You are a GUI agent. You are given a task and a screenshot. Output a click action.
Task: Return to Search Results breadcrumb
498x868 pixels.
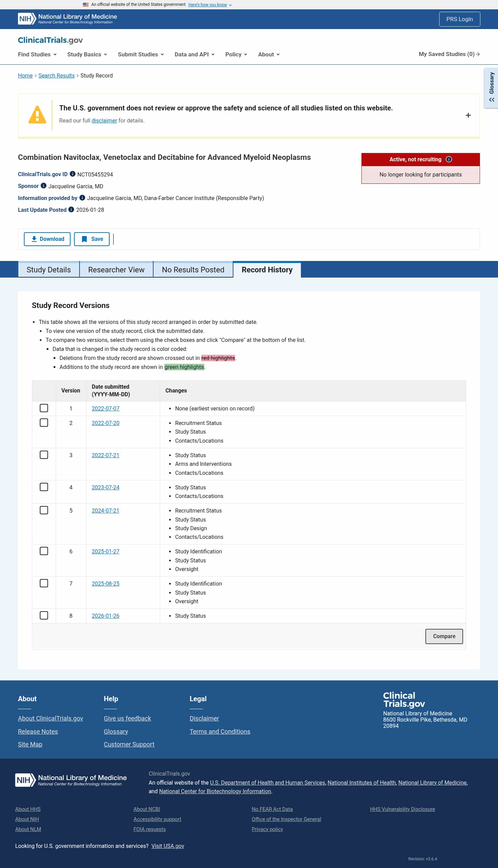pos(56,75)
